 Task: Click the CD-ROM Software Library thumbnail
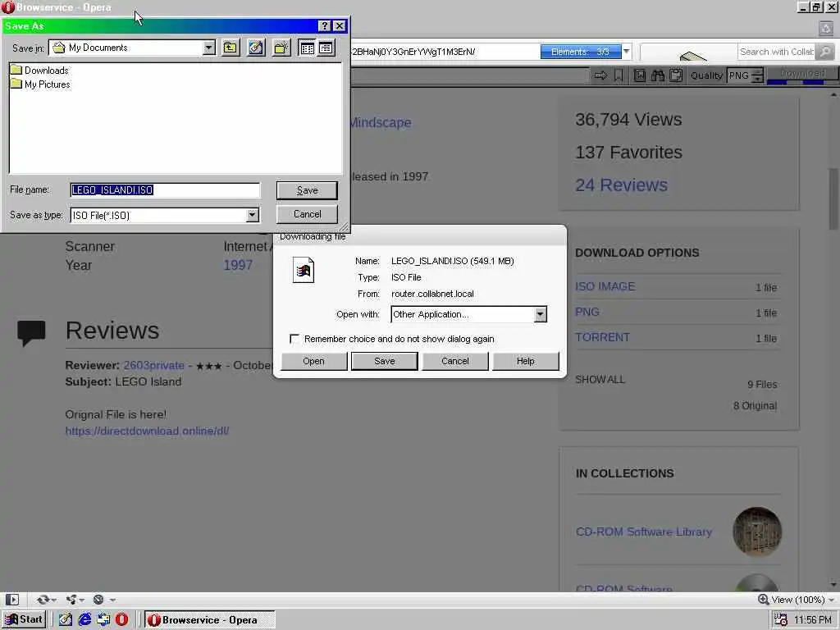pos(757,532)
